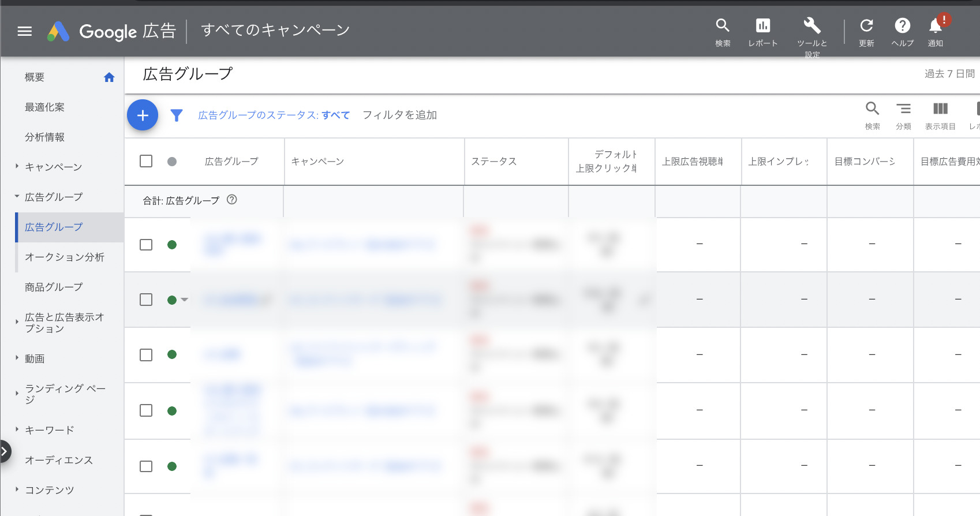Expand the キャンペーン sidebar section
The height and width of the screenshot is (516, 980).
17,167
